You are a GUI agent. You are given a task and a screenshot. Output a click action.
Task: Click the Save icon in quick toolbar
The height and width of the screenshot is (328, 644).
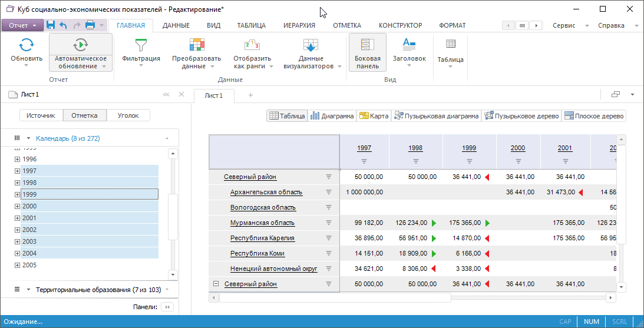tap(51, 25)
